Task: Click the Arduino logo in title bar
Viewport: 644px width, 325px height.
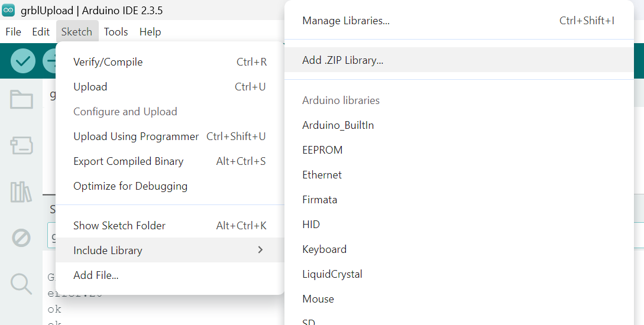Action: [x=8, y=10]
